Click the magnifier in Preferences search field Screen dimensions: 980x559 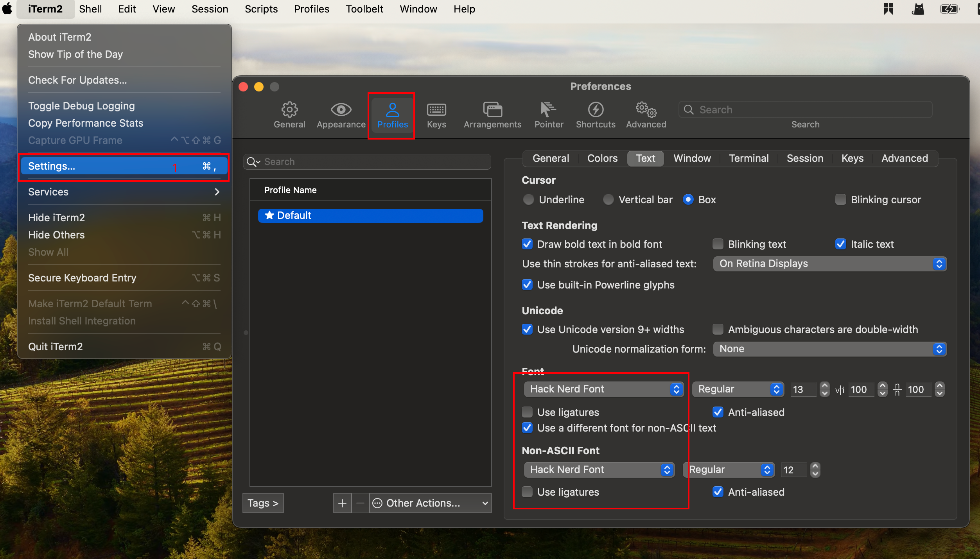pyautogui.click(x=689, y=110)
